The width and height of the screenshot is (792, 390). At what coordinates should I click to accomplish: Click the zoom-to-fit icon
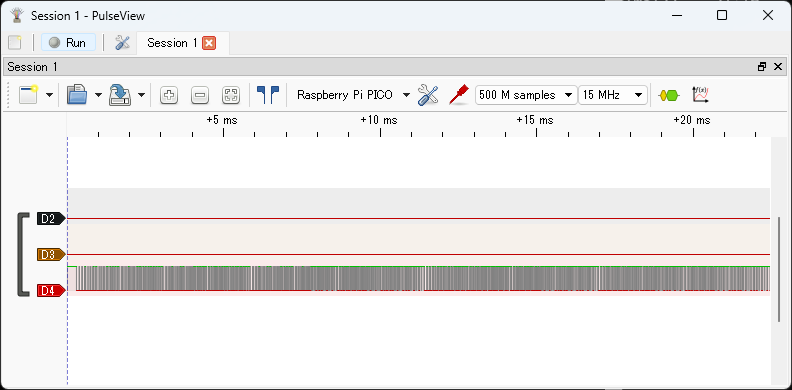coord(231,95)
